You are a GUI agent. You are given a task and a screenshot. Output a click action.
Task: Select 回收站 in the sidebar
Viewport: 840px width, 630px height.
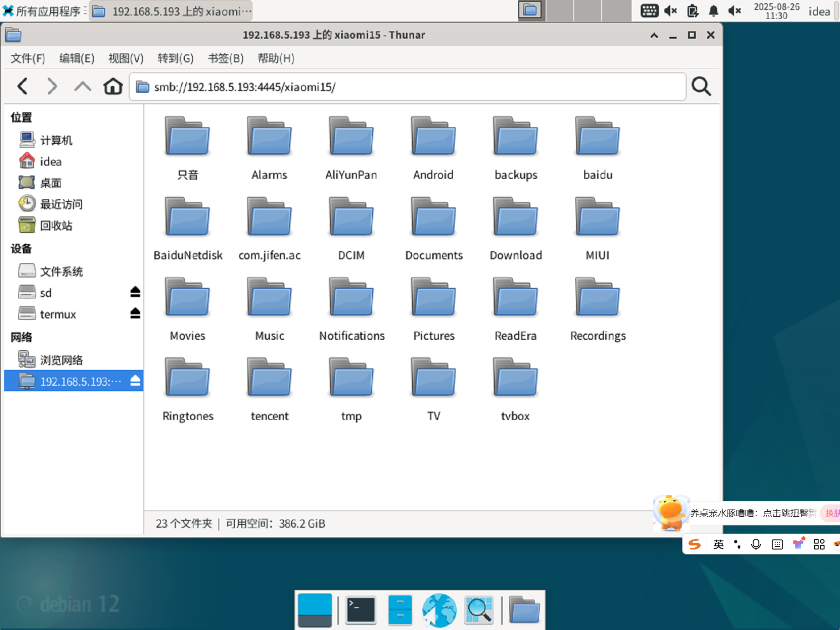click(56, 226)
